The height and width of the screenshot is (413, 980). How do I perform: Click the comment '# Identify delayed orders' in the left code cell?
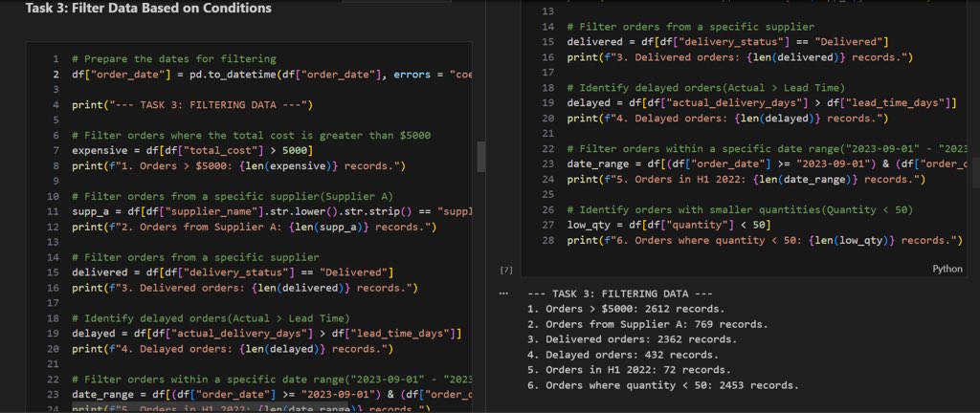[211, 318]
